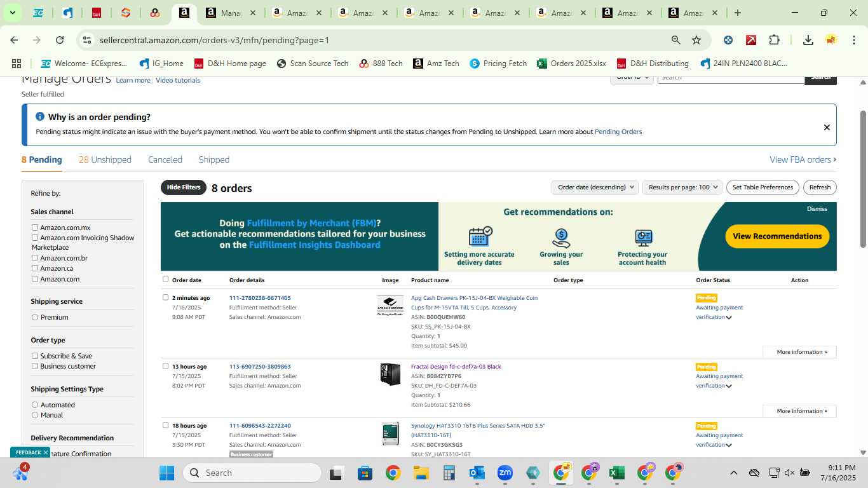Expand Awaiting payment verification for Apg order
The image size is (868, 488).
729,318
